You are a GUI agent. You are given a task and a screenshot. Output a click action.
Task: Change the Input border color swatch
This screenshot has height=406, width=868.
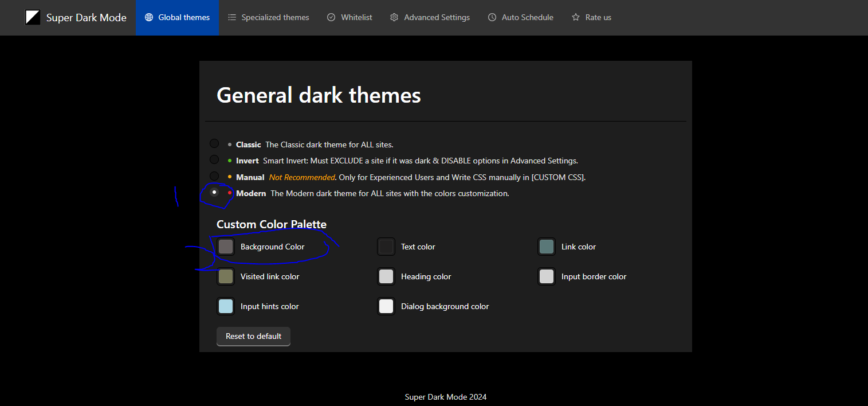pyautogui.click(x=547, y=276)
